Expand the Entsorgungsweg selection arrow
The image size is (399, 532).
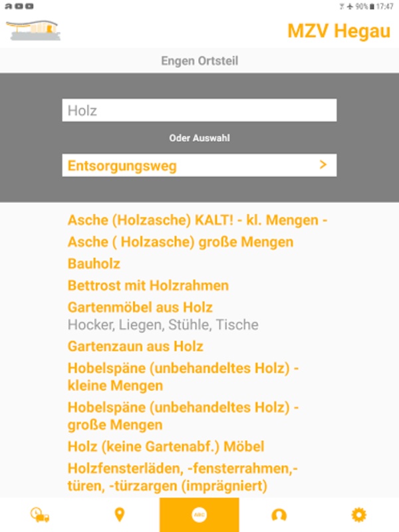[323, 165]
